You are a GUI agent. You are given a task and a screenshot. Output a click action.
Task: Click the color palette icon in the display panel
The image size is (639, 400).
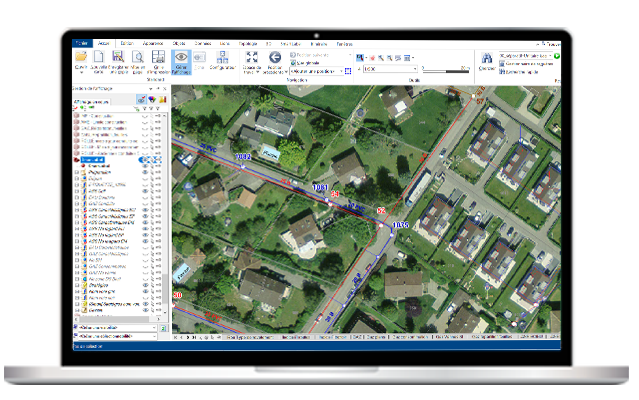pyautogui.click(x=152, y=99)
